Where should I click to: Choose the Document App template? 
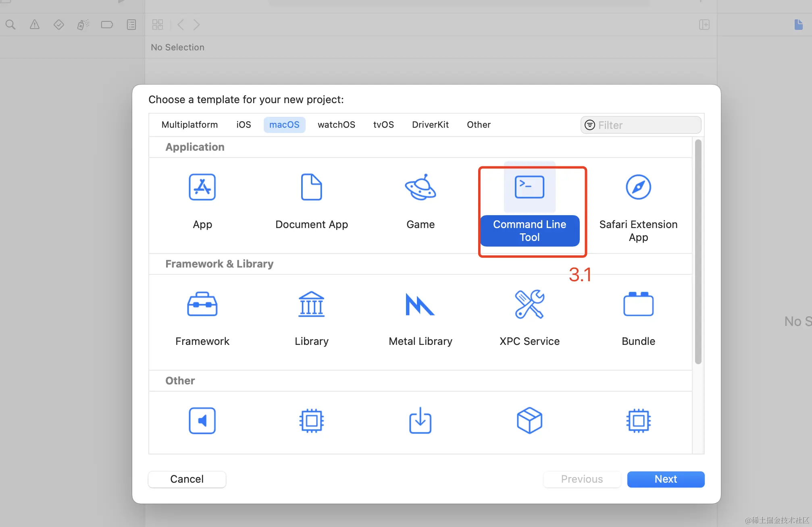pyautogui.click(x=311, y=187)
